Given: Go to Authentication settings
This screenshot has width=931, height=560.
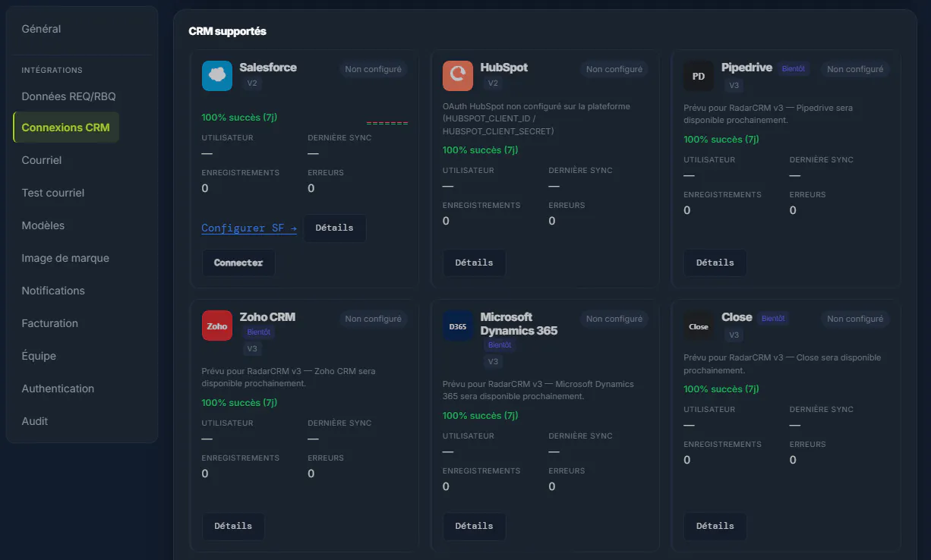Looking at the screenshot, I should [58, 389].
